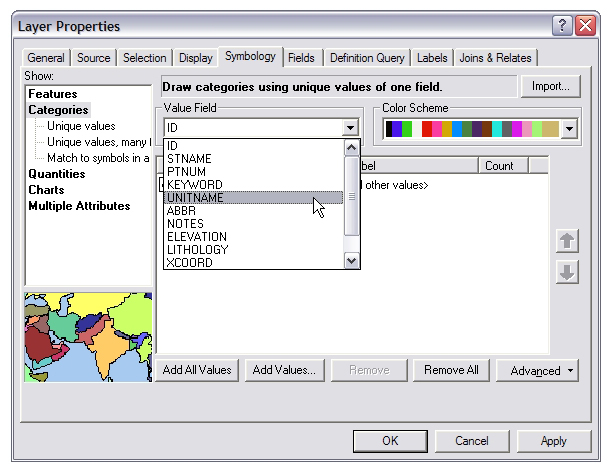Click the help question mark icon
Viewport: 608px width, 472px height.
coord(562,26)
